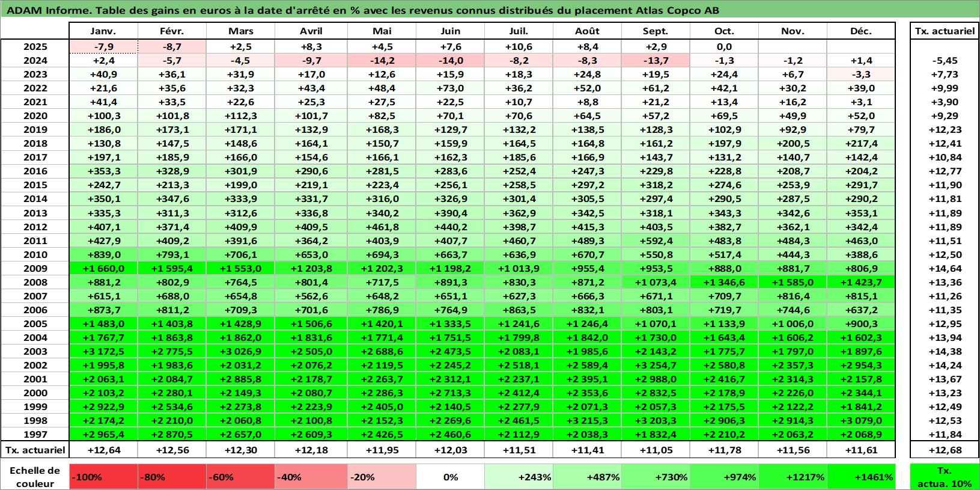Click the 2009 row label
Viewport: 980px width, 490px height.
(x=35, y=268)
